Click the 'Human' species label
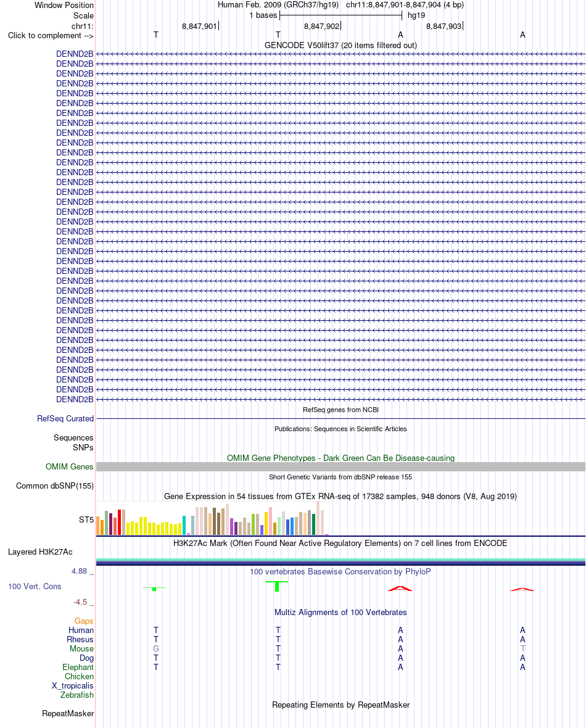The width and height of the screenshot is (586, 728). click(81, 630)
